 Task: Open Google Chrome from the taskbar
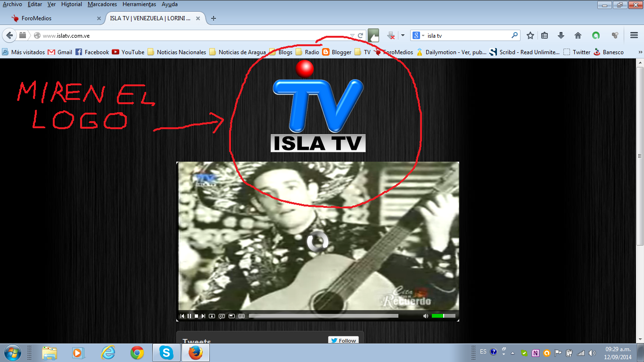point(137,353)
